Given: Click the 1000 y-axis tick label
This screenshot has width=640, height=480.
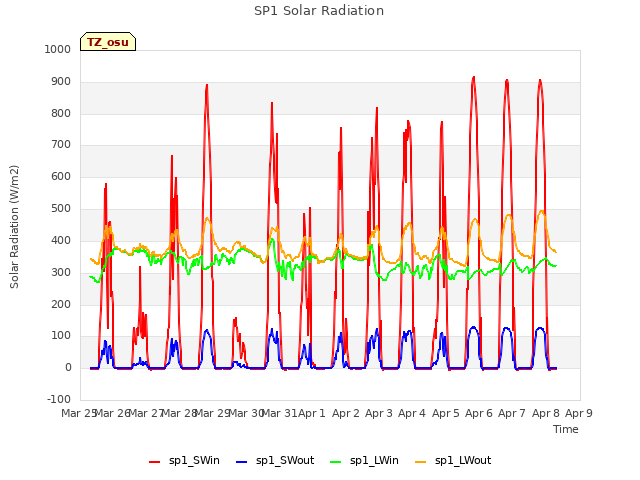Looking at the screenshot, I should pyautogui.click(x=58, y=49).
